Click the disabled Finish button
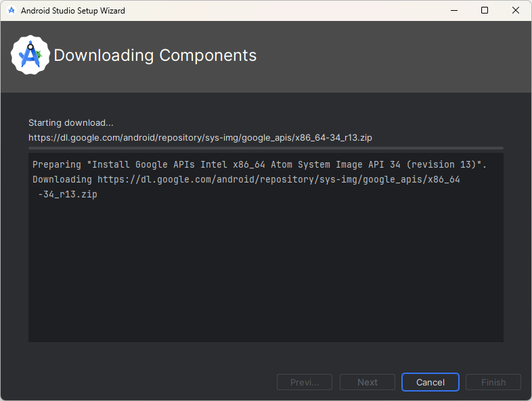The width and height of the screenshot is (532, 401). [x=493, y=382]
